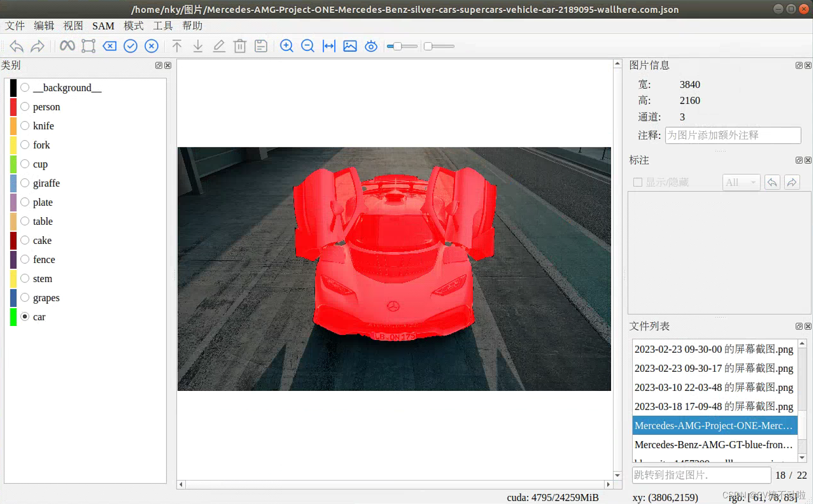
Task: Open the 模式 menu
Action: click(134, 26)
